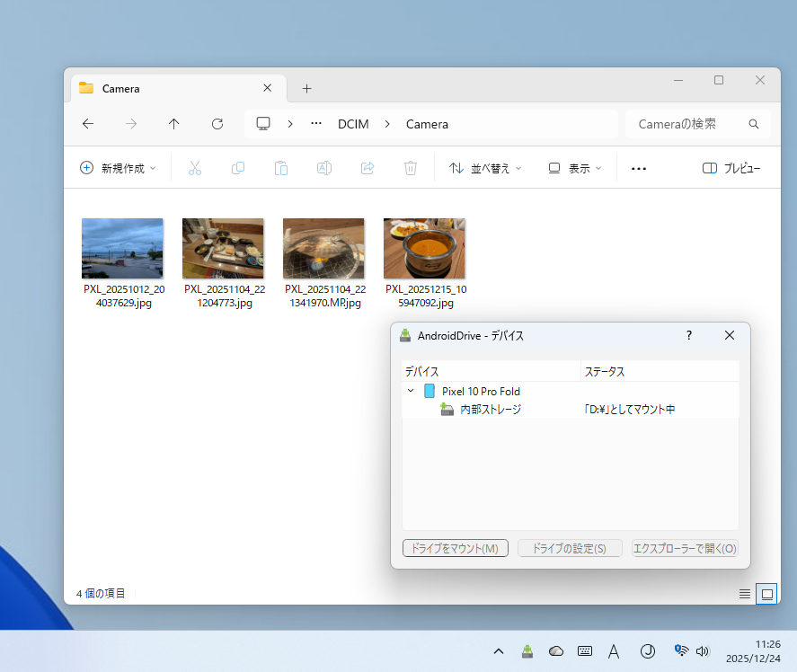This screenshot has height=672, width=797.
Task: Collapse the Pixel 10 Pro Fold device entry
Action: click(x=412, y=391)
